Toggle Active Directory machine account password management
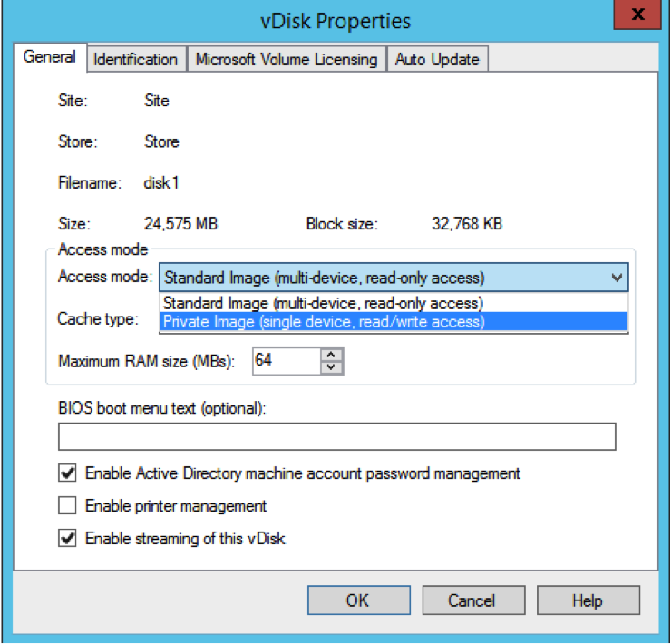The image size is (671, 644). coord(68,473)
